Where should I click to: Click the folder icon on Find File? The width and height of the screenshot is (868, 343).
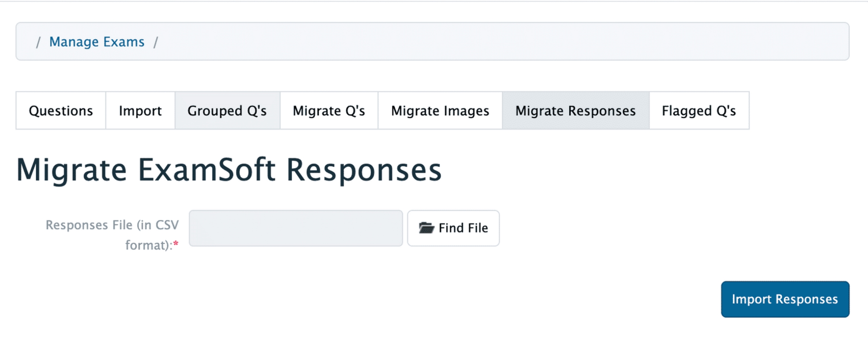pos(426,228)
